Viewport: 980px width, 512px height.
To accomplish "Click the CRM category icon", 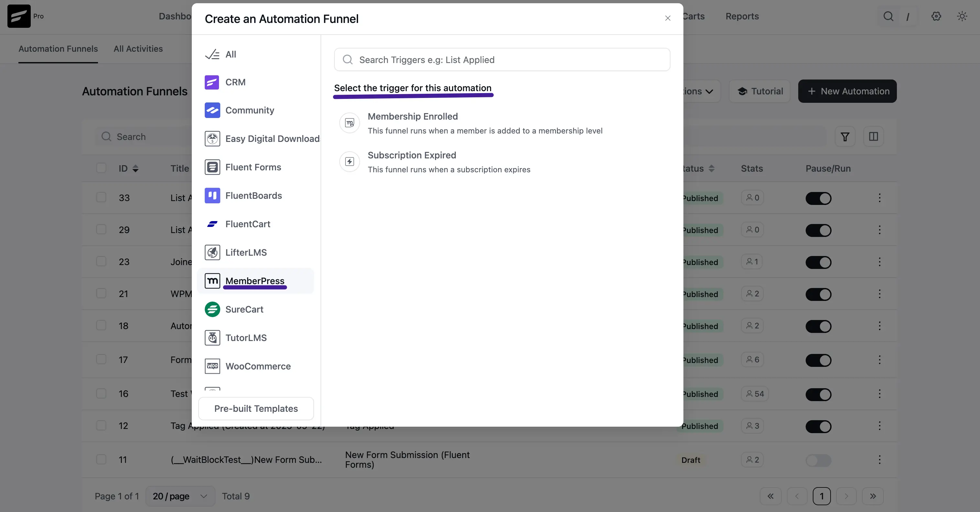I will (212, 82).
